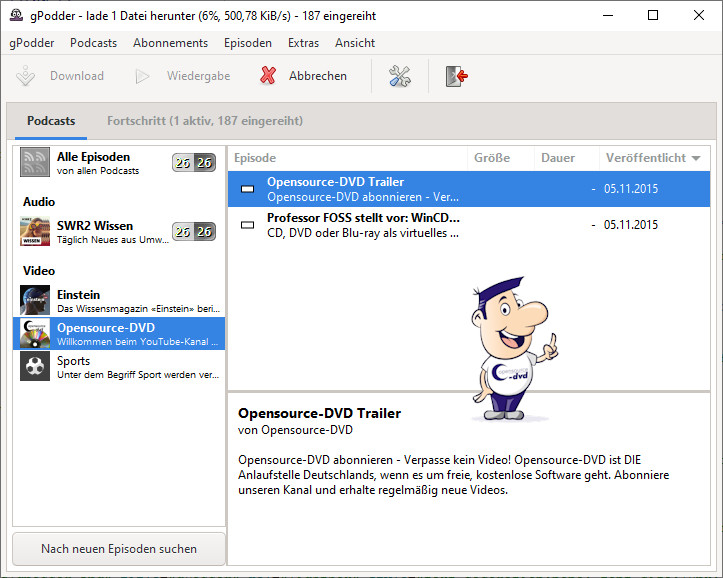Open the Episoden menu

click(x=248, y=43)
